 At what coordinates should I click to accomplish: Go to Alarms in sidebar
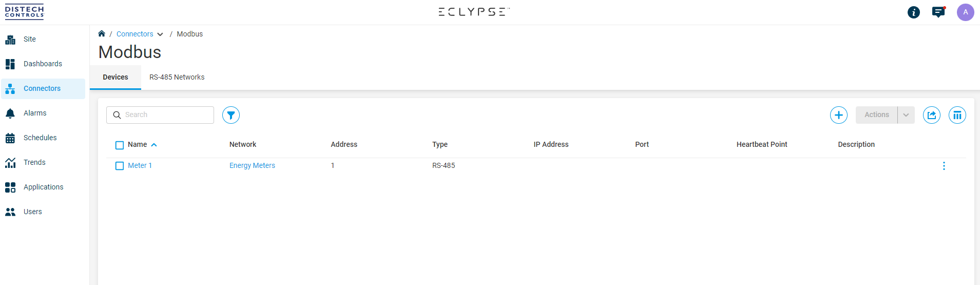tap(35, 113)
